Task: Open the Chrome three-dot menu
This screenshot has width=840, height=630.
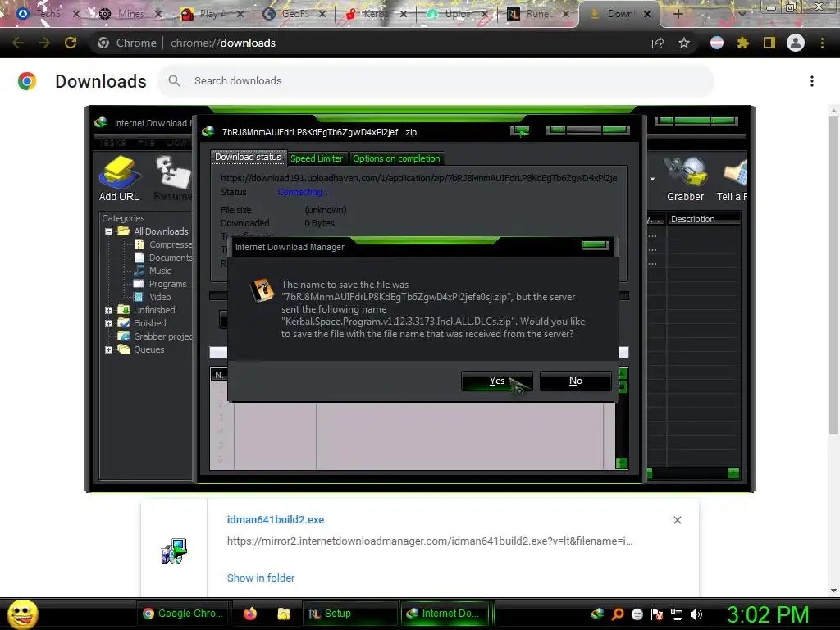Action: (822, 43)
